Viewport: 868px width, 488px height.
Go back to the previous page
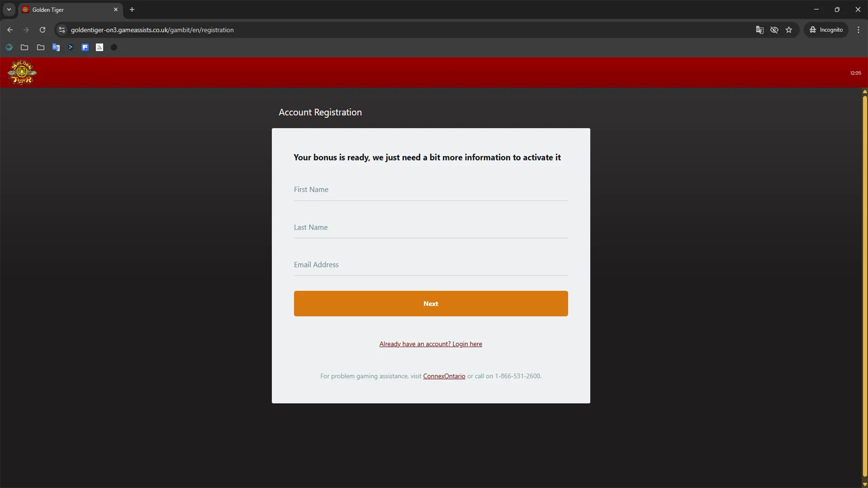[x=10, y=30]
